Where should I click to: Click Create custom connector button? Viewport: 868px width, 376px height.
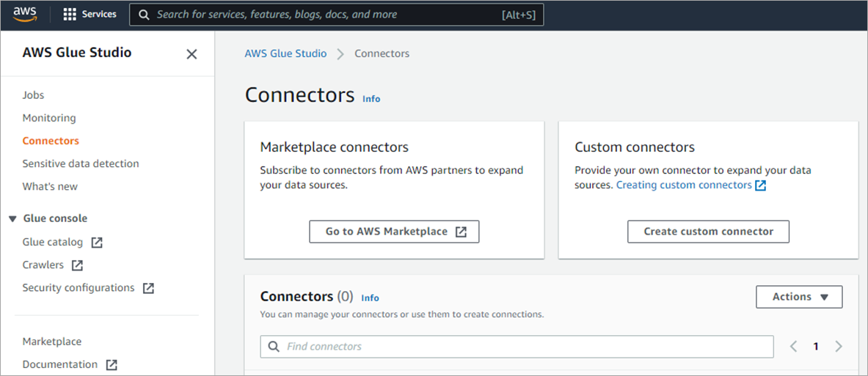click(x=708, y=232)
